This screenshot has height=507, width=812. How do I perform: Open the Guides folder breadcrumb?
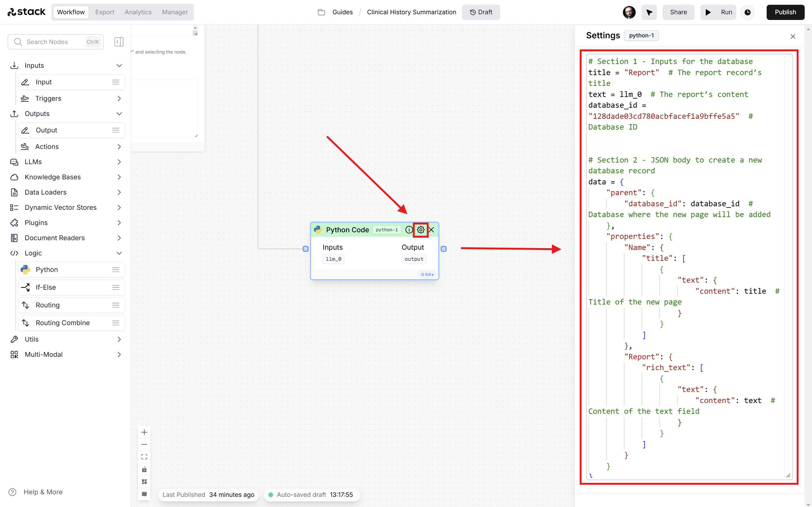(x=342, y=12)
